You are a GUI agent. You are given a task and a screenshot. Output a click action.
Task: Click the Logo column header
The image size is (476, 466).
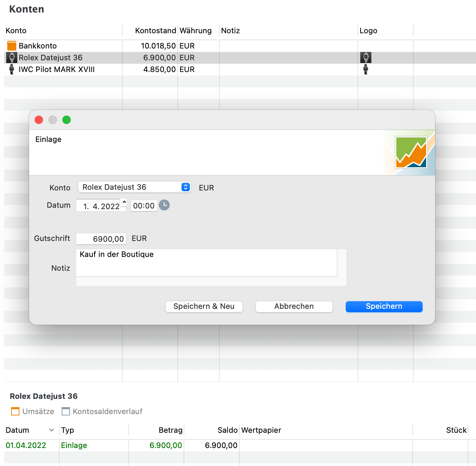pos(385,30)
